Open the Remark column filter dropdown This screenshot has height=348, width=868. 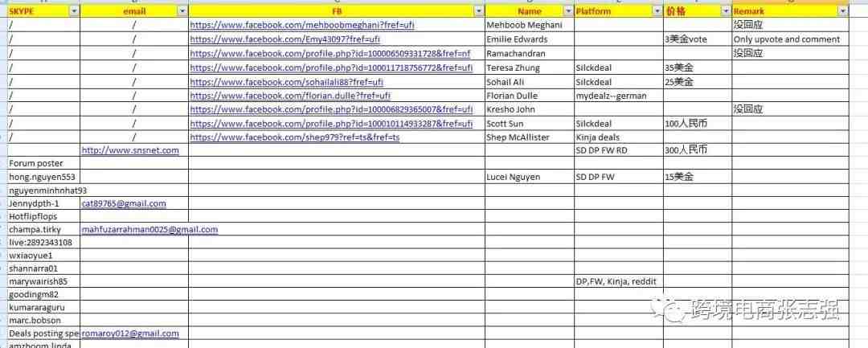pos(842,11)
